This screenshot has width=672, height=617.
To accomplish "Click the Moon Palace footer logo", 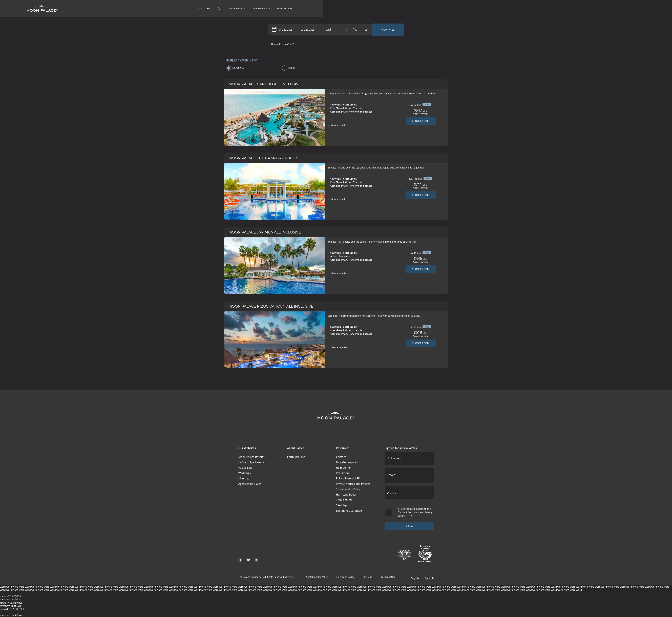I will coord(336,416).
